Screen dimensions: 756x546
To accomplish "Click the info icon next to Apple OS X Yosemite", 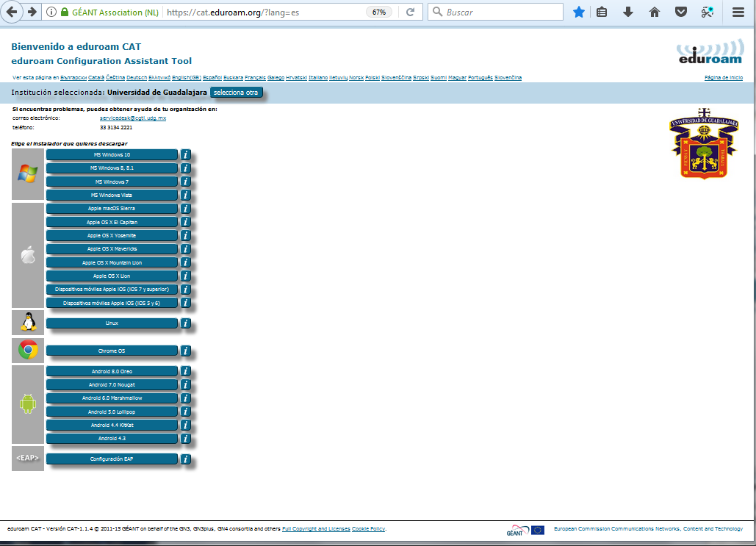I will 186,236.
